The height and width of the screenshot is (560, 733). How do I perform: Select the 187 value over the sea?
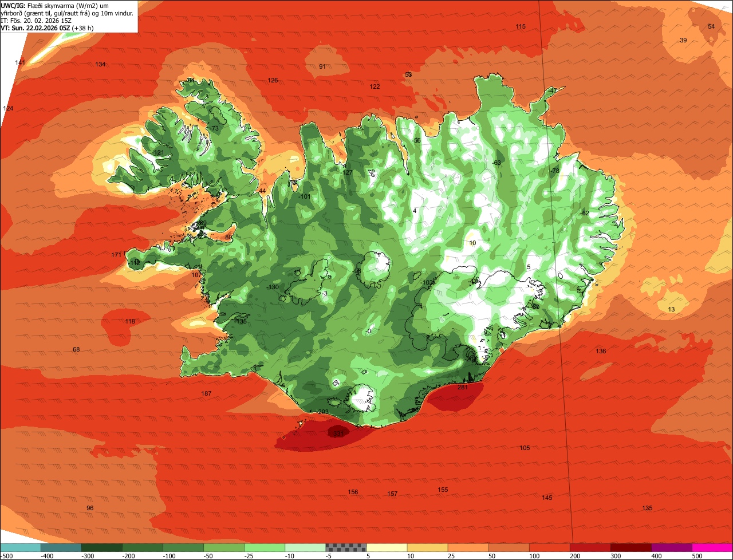[207, 393]
